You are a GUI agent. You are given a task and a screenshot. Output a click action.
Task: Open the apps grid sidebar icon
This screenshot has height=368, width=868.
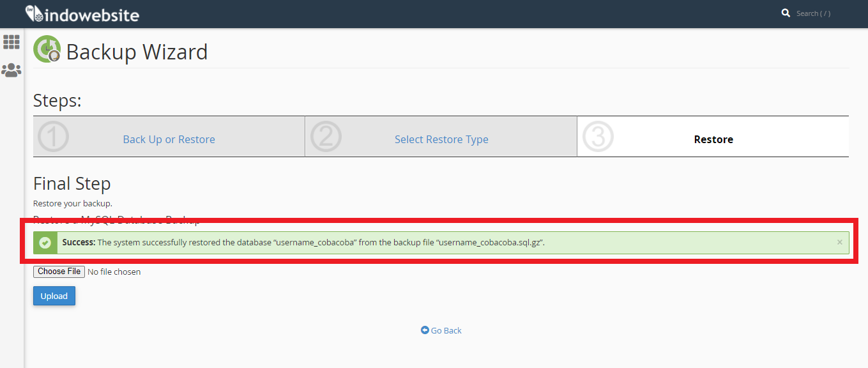11,42
